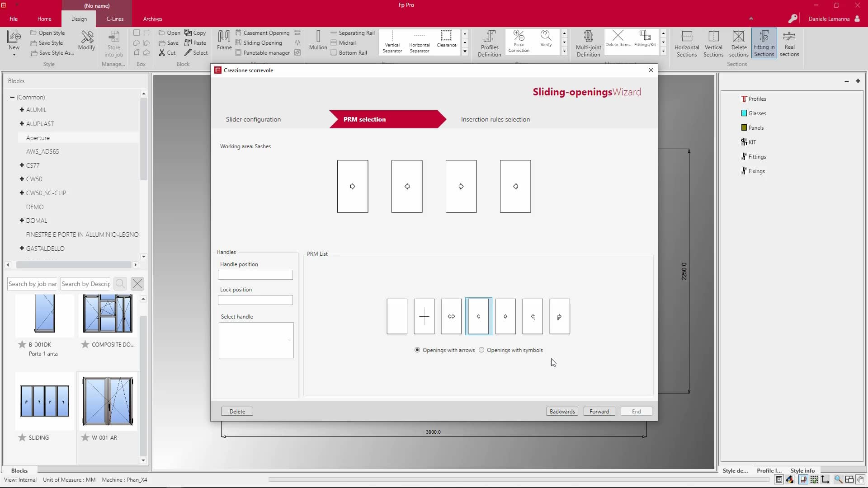Viewport: 868px width, 488px height.
Task: Click the key icon in title bar
Action: click(793, 19)
